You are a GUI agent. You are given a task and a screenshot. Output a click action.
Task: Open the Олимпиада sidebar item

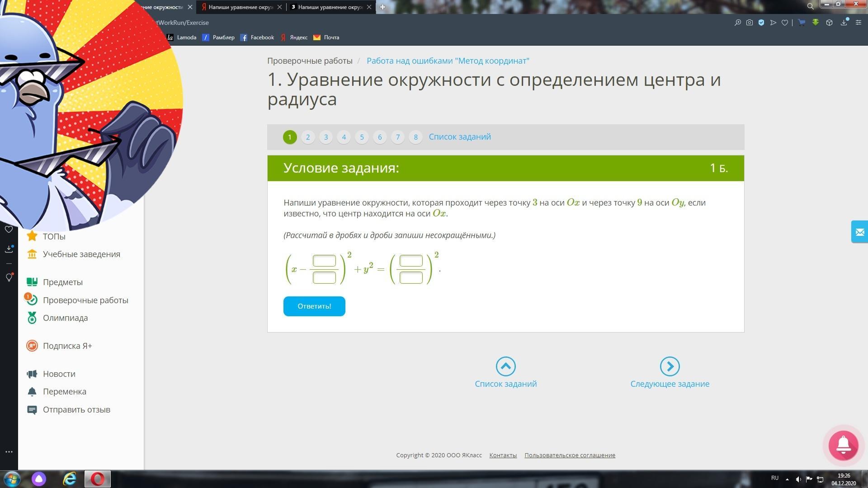pos(65,318)
